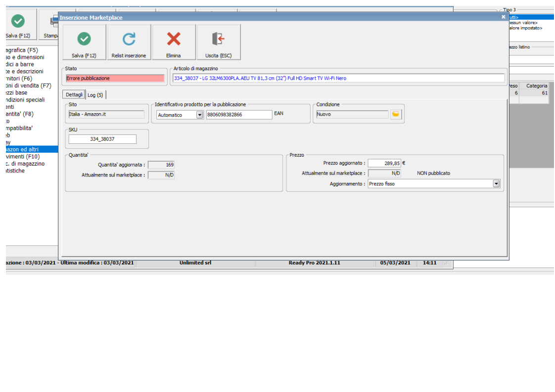Screen dimensions: 555x392
Task: Click the Elimina red X button
Action: coord(174,42)
